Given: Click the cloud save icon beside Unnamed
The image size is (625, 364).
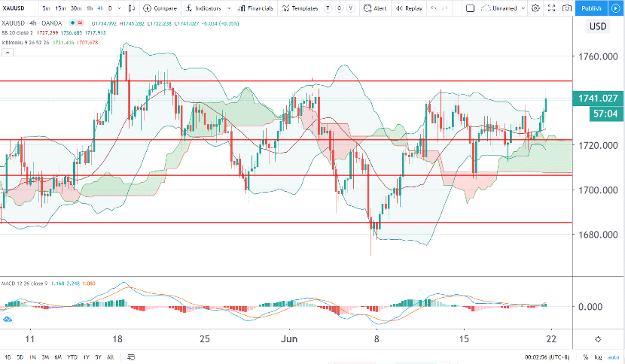Looking at the screenshot, I should 486,8.
